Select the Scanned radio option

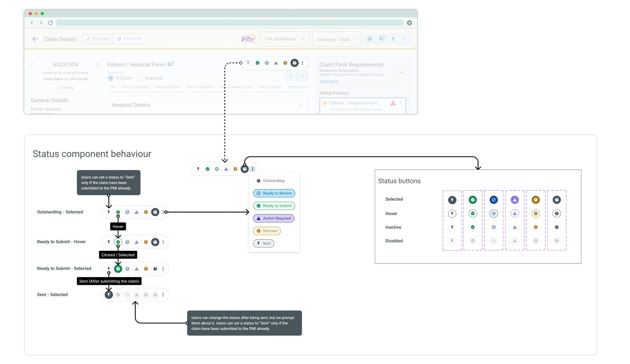pyautogui.click(x=140, y=78)
